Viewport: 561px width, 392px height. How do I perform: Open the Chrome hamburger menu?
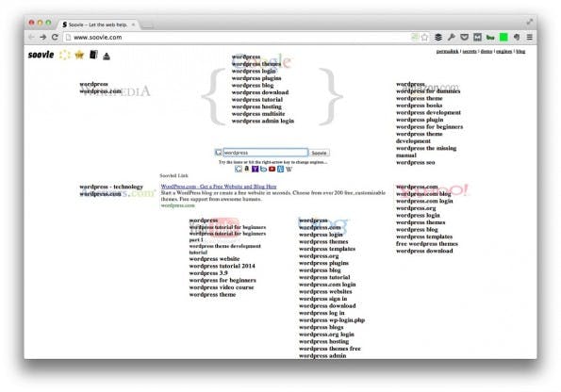coord(530,37)
